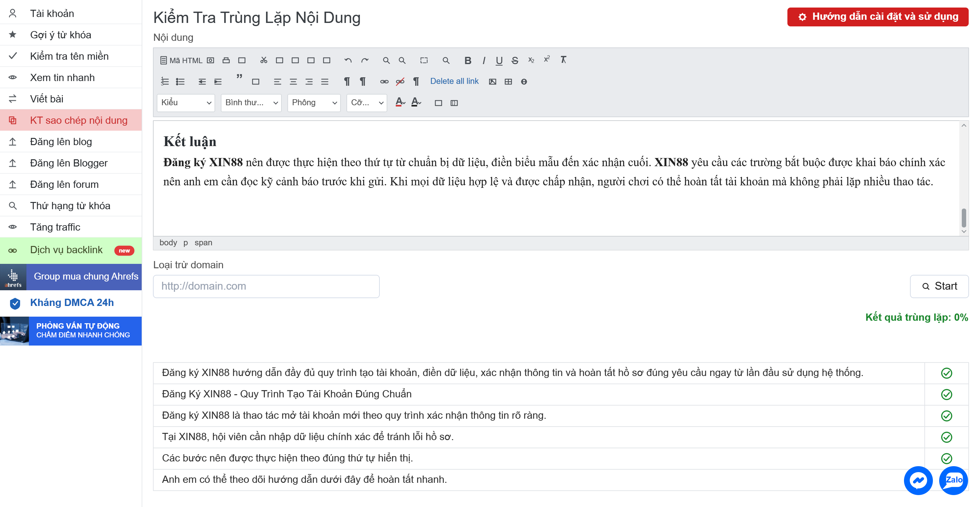Open Đăng lên Blogger menu item
This screenshot has height=507, width=980.
click(71, 163)
